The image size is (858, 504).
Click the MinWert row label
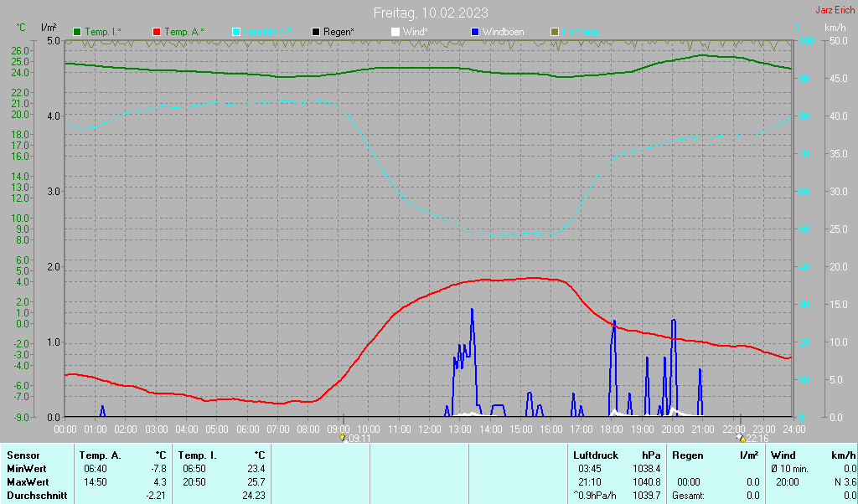coord(26,469)
